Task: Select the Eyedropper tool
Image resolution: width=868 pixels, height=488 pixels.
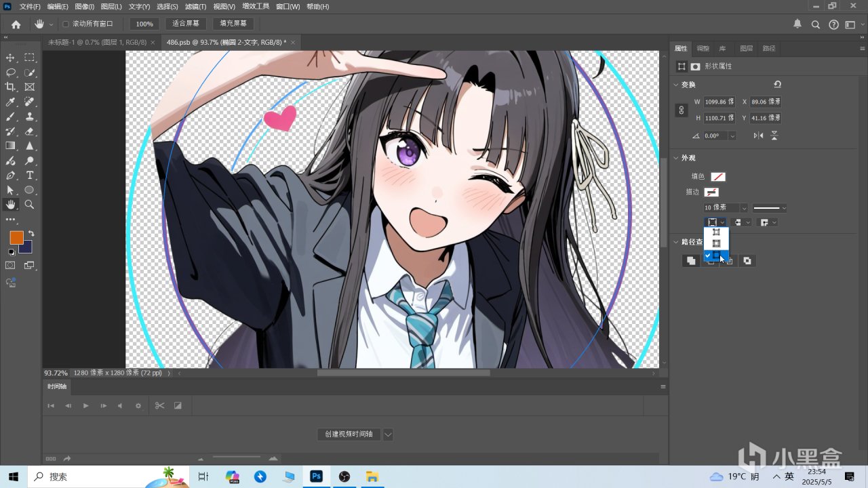Action: click(x=11, y=102)
